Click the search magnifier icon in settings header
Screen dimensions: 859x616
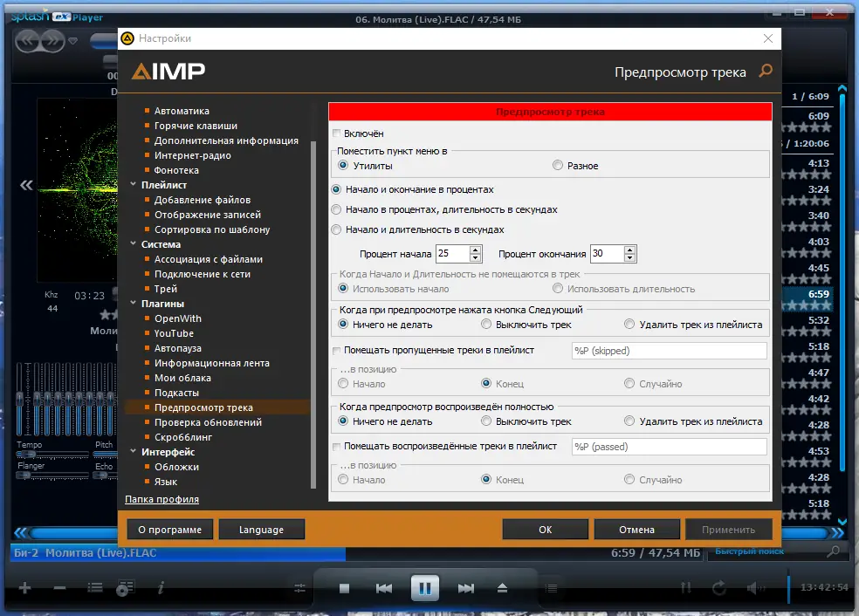[766, 71]
